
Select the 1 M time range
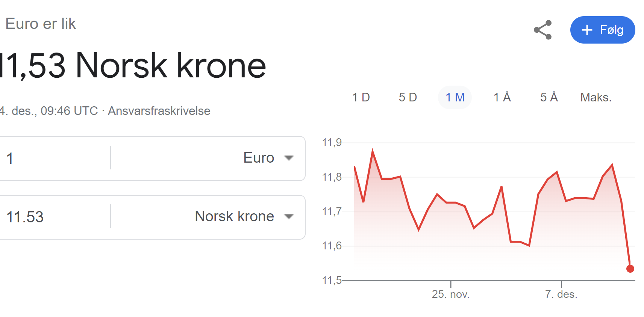point(455,98)
